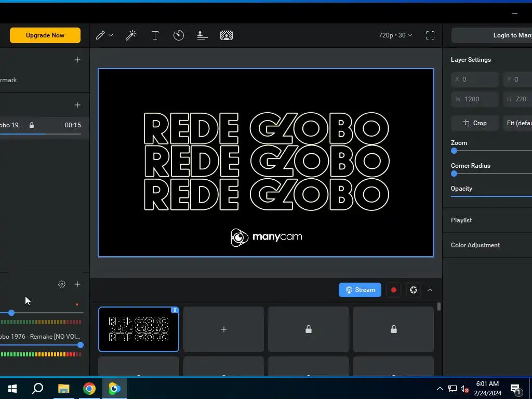
Task: Open the Lower third tool
Action: (x=202, y=35)
